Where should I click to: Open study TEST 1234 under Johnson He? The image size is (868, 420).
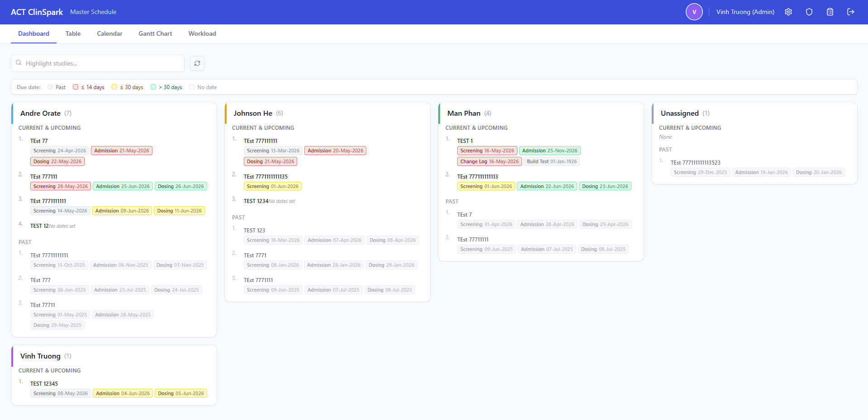256,201
